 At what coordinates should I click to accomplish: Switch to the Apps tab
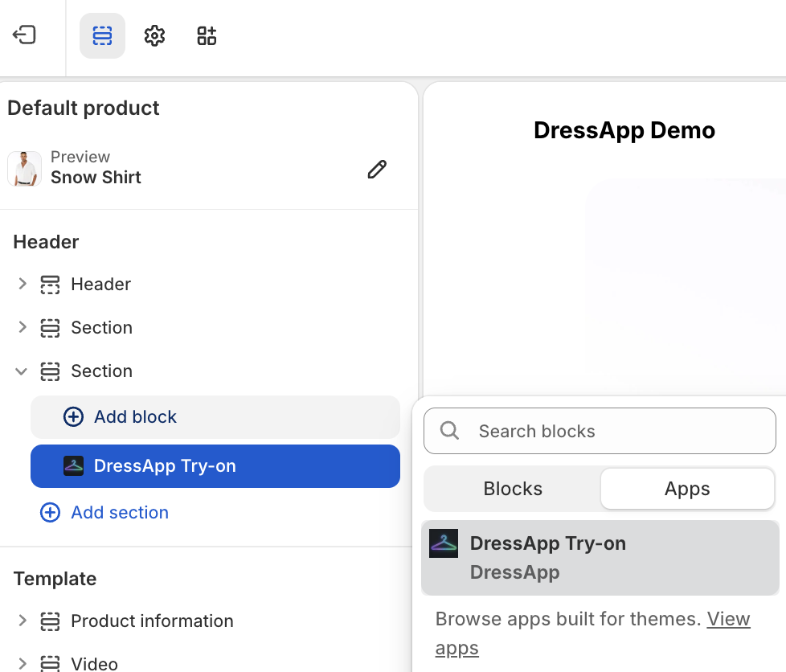coord(687,489)
